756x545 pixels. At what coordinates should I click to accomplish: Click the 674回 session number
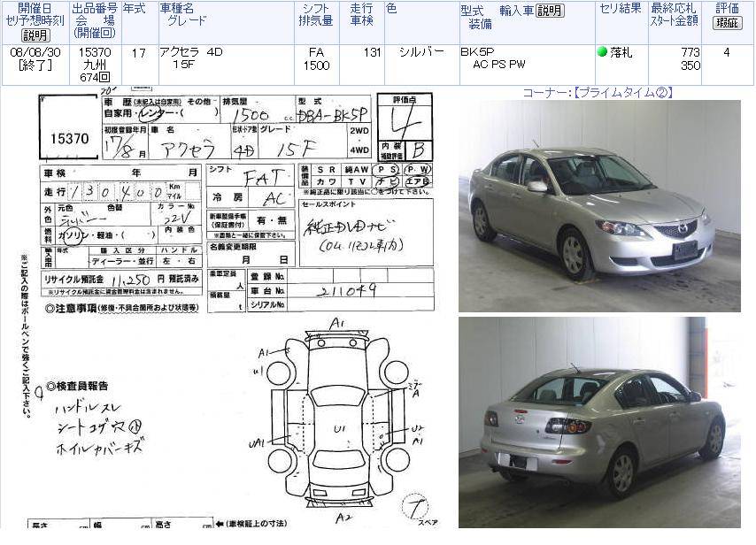[x=95, y=77]
